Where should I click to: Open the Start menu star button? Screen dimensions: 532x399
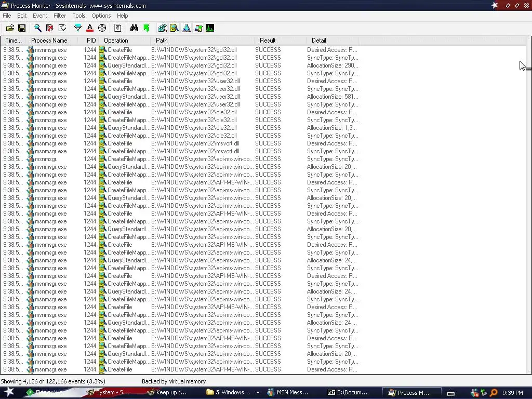click(x=9, y=392)
